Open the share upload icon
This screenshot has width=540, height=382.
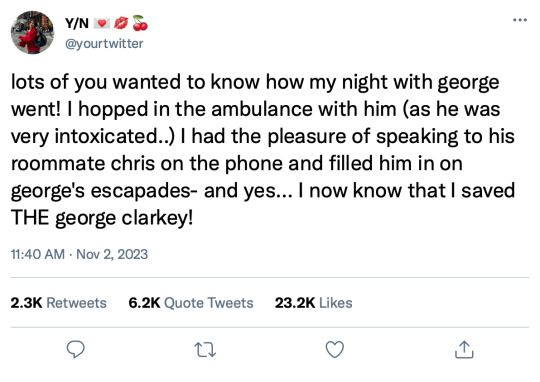(x=464, y=350)
